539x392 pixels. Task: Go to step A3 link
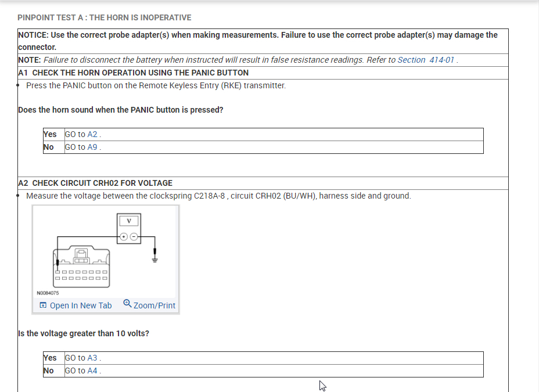(x=92, y=358)
